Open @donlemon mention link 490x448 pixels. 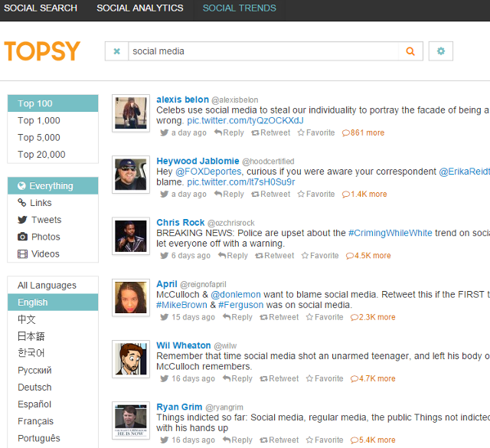pos(236,295)
